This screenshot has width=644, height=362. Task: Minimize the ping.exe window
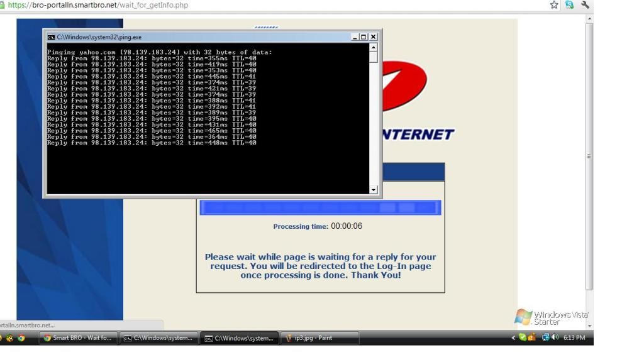(355, 37)
